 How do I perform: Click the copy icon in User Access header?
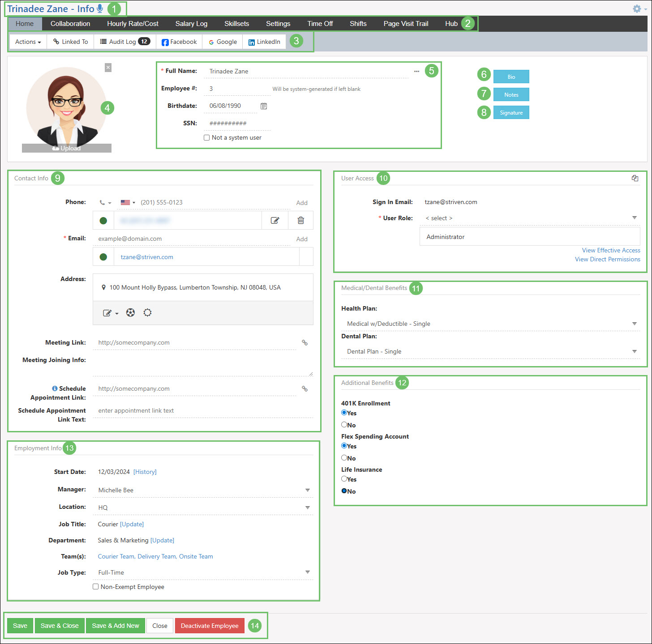tap(635, 178)
